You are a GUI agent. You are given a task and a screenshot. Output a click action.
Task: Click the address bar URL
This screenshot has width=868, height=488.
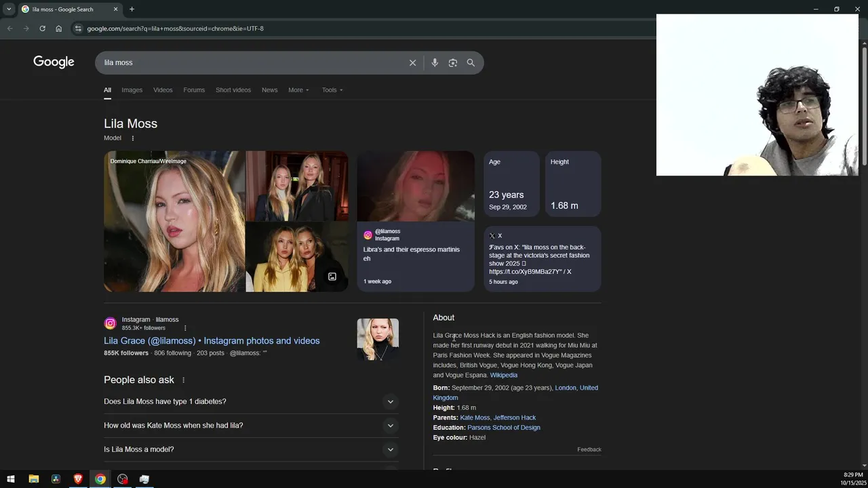pos(175,28)
